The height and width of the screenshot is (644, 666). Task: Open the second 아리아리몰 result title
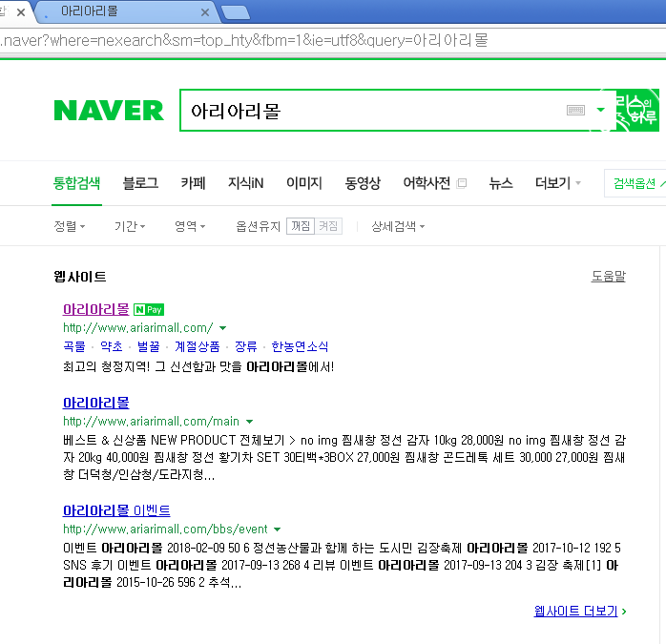(x=96, y=403)
